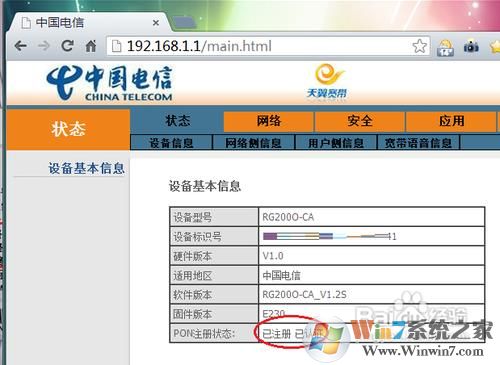Click the orange 状态 sidebar header

pos(68,129)
